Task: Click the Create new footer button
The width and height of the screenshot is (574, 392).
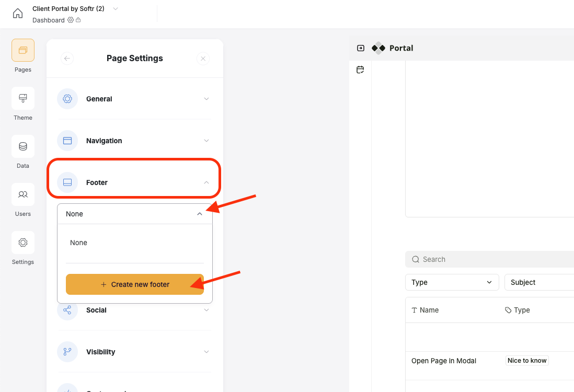Action: [x=135, y=284]
